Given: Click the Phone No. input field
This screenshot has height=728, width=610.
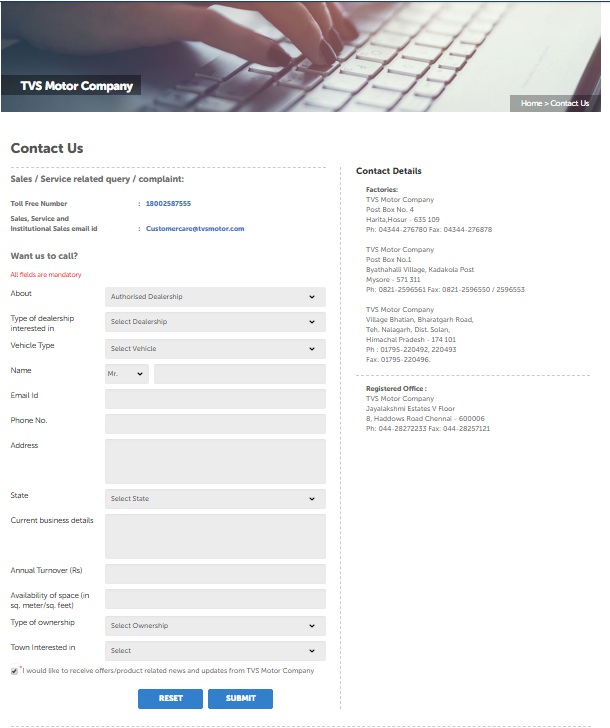Looking at the screenshot, I should tap(215, 424).
